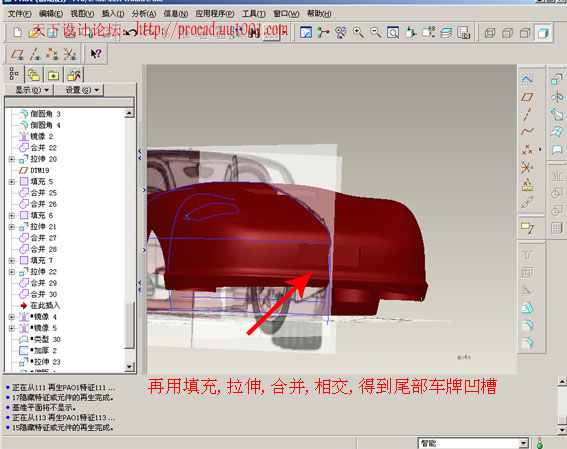Toggle datum axes display icon

[35, 54]
